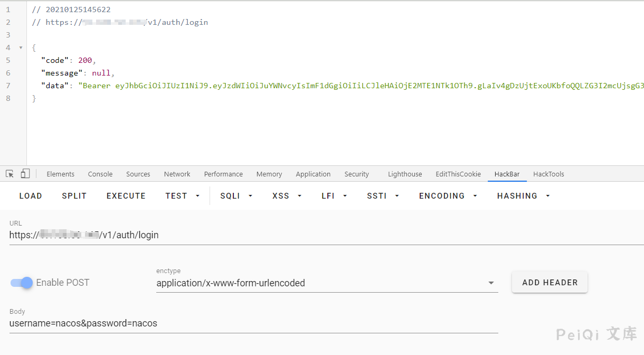Expand the ENCODING menu
This screenshot has height=355, width=644.
coord(448,196)
